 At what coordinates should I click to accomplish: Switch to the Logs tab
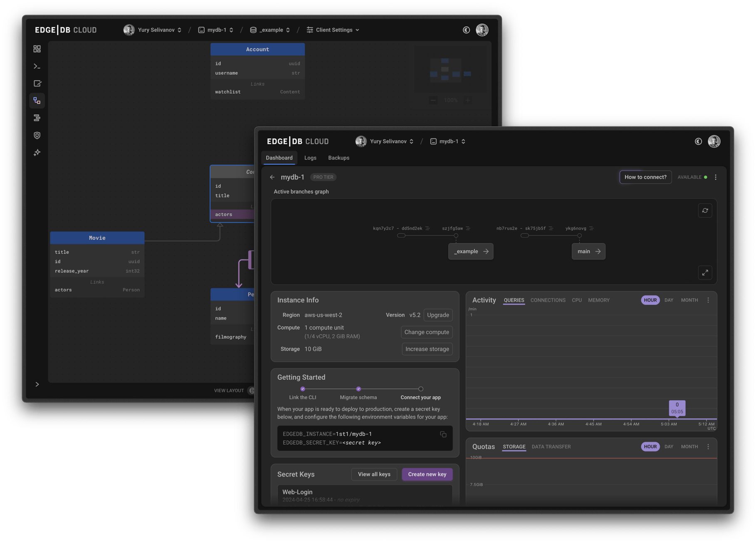pos(310,158)
